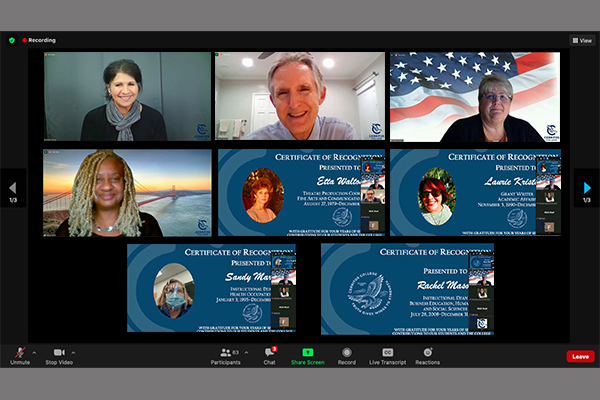Select the Rachel Mason certificate video tile
This screenshot has width=600, height=400.
(x=407, y=288)
